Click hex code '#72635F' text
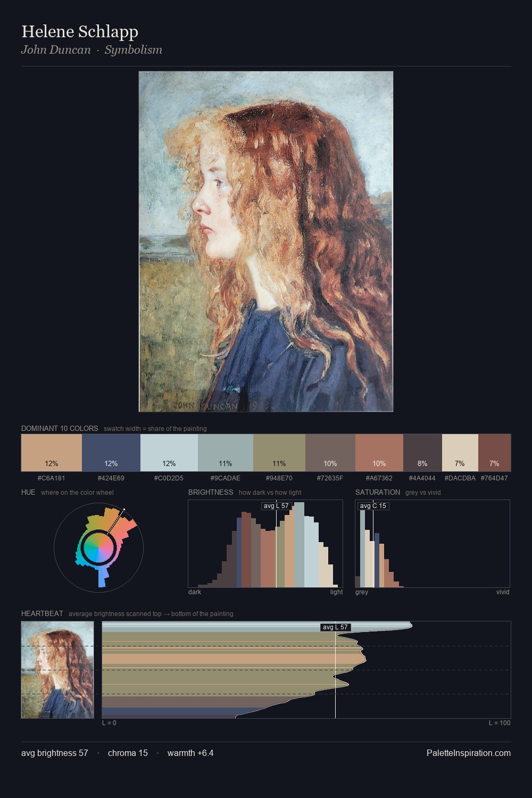The height and width of the screenshot is (798, 532). click(330, 478)
